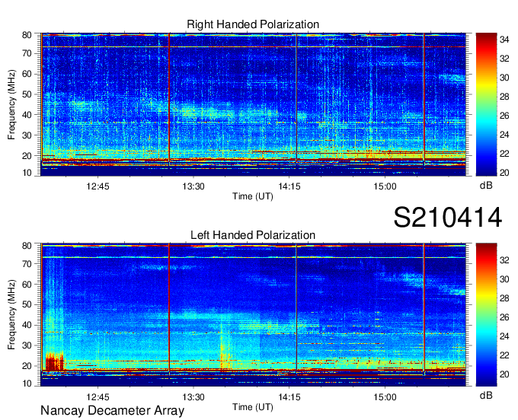This screenshot has height=420, width=518.
Task: Click the "24" value on Right Handed colorbar
Action: (504, 135)
